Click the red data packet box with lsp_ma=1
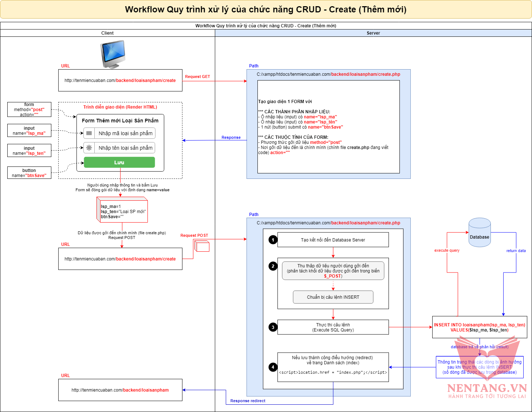 123,211
